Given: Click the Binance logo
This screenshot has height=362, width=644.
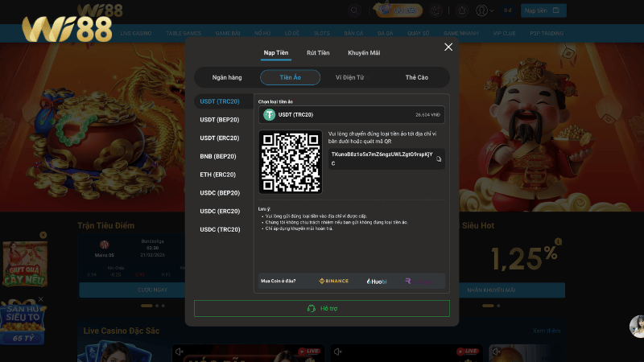Looking at the screenshot, I should [333, 281].
